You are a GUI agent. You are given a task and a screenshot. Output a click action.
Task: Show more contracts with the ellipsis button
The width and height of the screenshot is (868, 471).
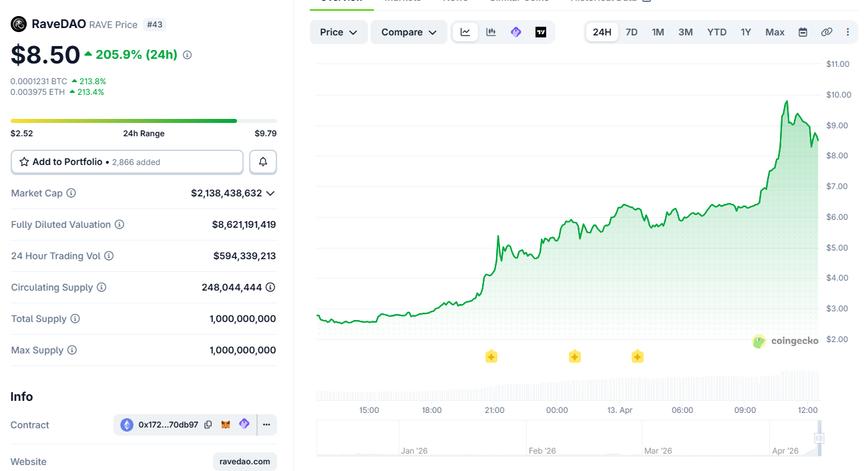tap(266, 425)
